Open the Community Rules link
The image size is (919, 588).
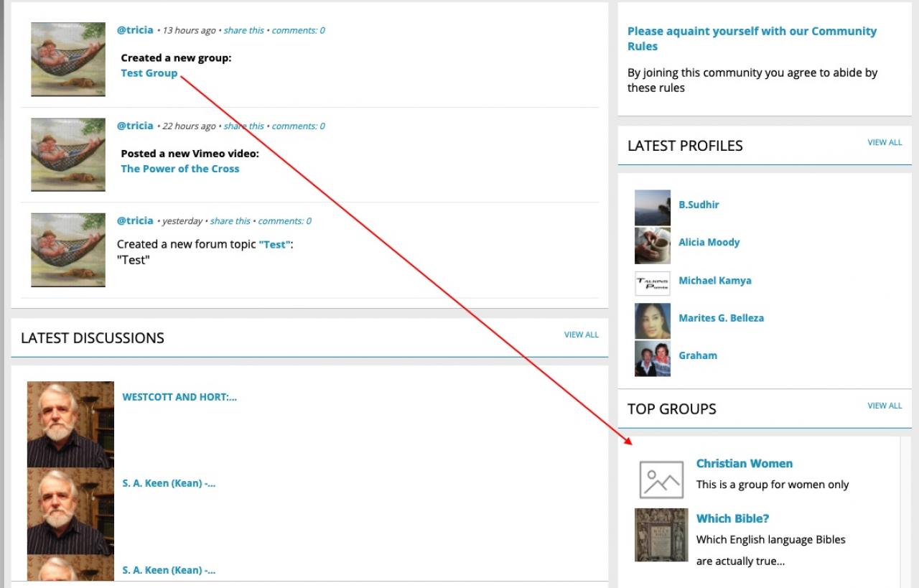(x=752, y=39)
